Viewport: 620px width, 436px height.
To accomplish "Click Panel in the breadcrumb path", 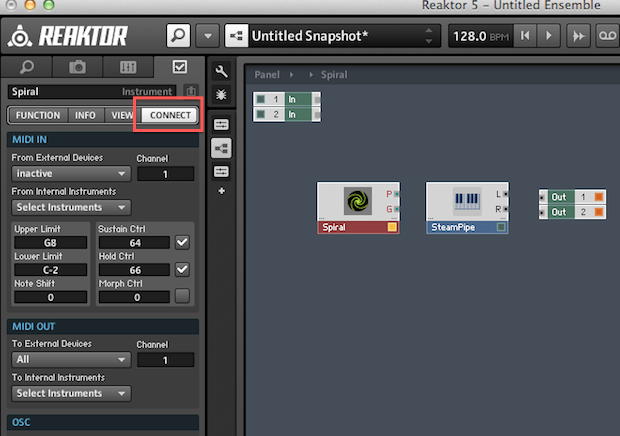I will tap(267, 74).
